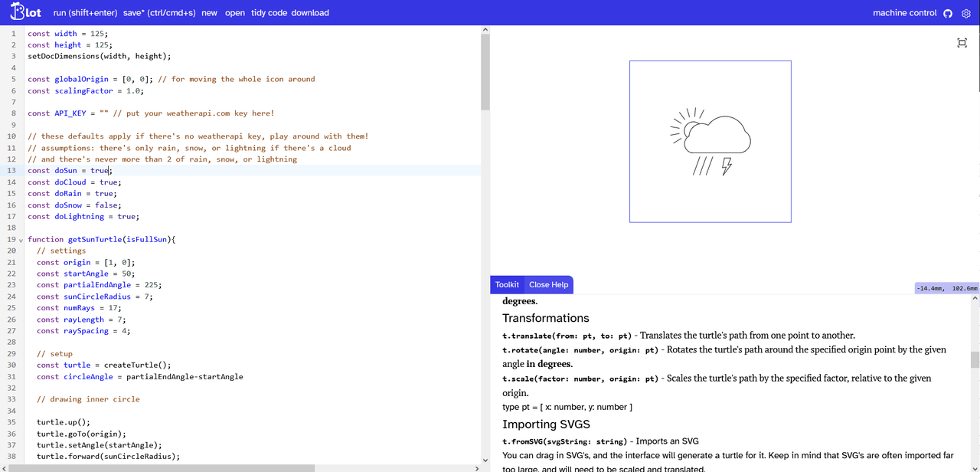This screenshot has width=980, height=472.
Task: Run the code with run (shift+enter)
Action: coord(85,13)
